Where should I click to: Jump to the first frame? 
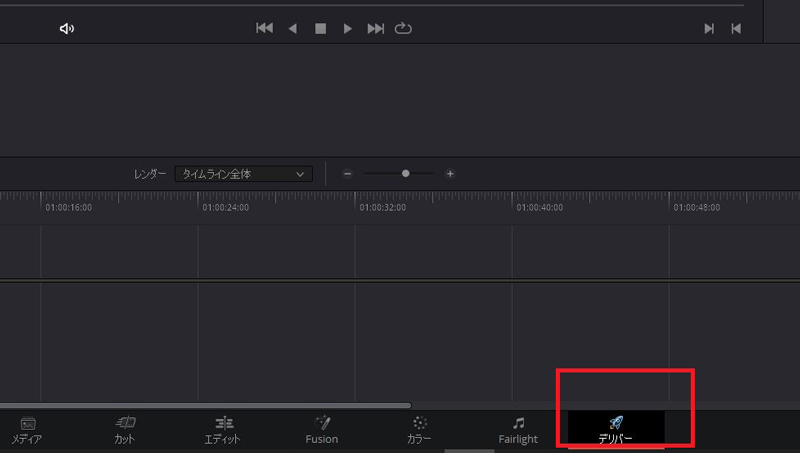264,29
